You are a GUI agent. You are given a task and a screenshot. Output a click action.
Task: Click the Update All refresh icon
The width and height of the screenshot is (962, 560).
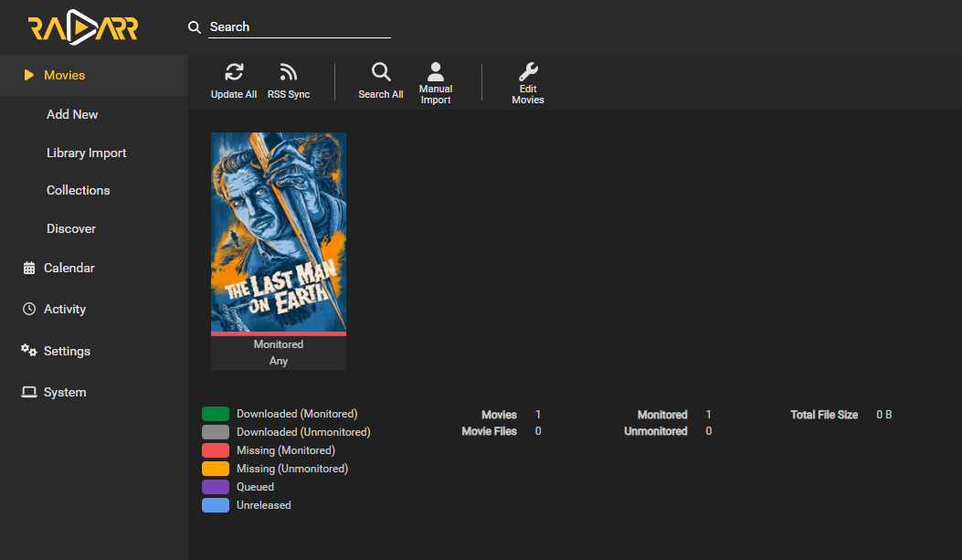click(x=234, y=69)
